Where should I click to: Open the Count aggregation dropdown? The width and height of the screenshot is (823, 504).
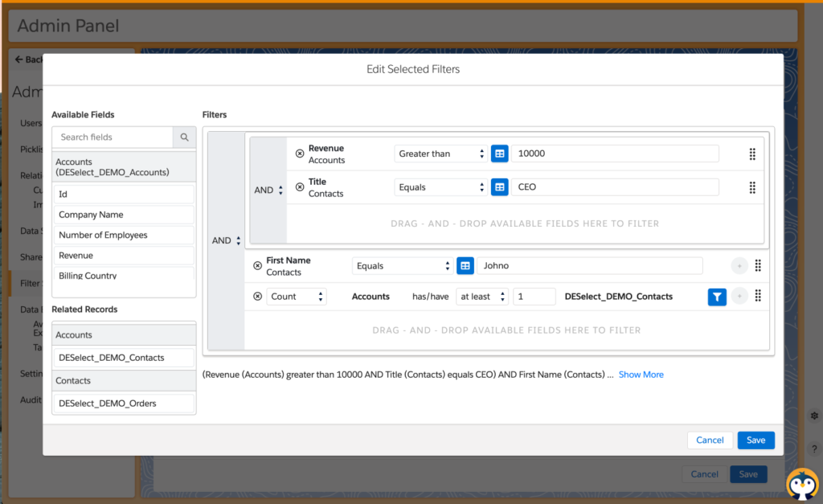(x=297, y=297)
